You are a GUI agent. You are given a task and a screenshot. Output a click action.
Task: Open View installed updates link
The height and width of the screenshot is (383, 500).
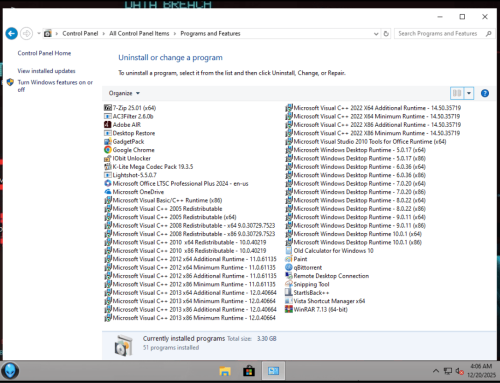pyautogui.click(x=46, y=71)
